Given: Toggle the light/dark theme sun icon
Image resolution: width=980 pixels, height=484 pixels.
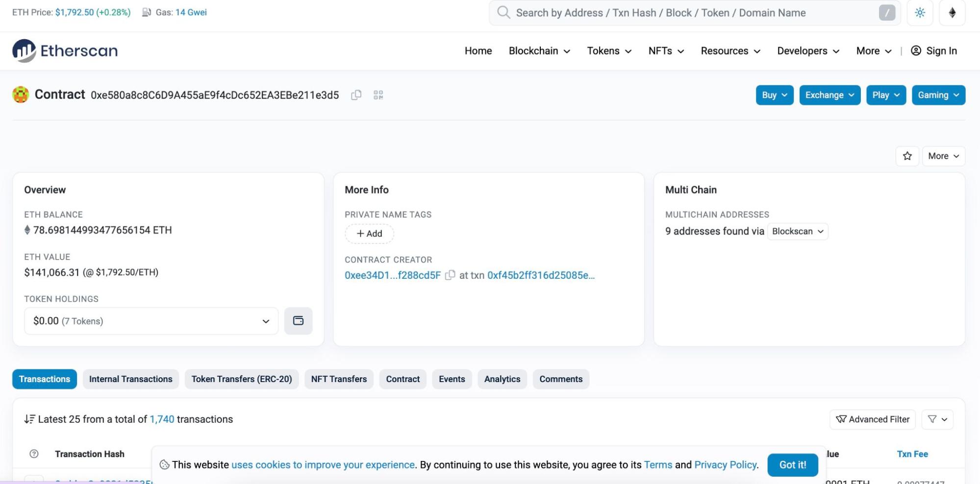Looking at the screenshot, I should 920,13.
